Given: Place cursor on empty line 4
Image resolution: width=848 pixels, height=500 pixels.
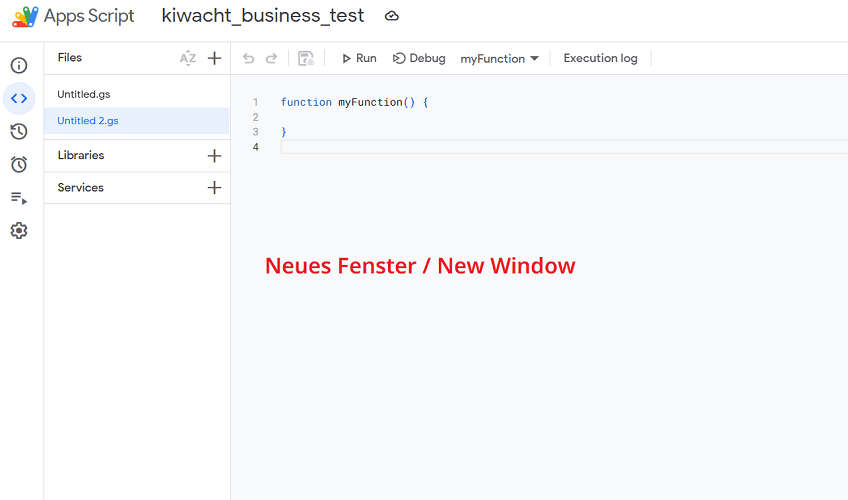Looking at the screenshot, I should 564,147.
